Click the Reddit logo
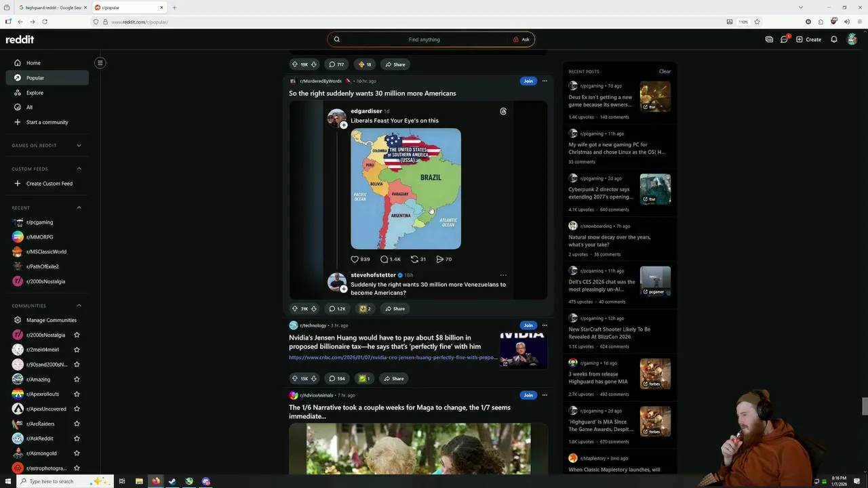Viewport: 868px width, 488px height. (x=20, y=39)
